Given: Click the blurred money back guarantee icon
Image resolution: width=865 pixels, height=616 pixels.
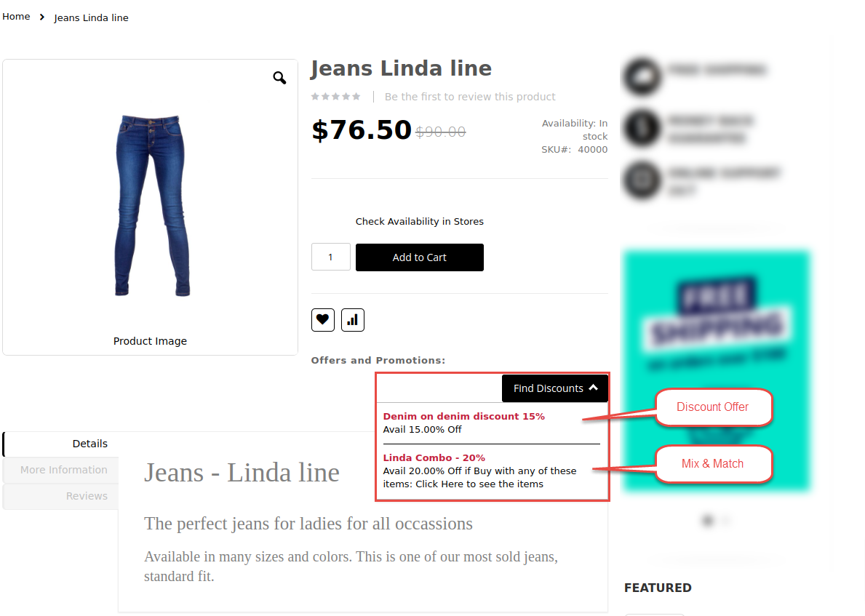Looking at the screenshot, I should point(642,128).
